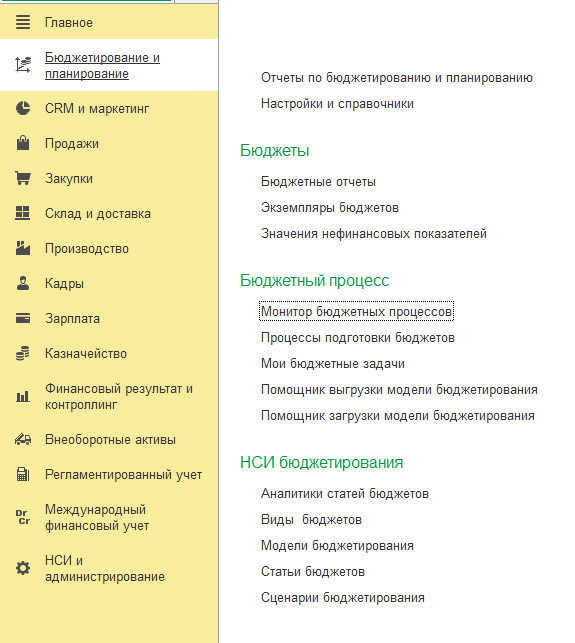The image size is (575, 643).
Task: Open the Склад и доставка section
Action: 98,213
